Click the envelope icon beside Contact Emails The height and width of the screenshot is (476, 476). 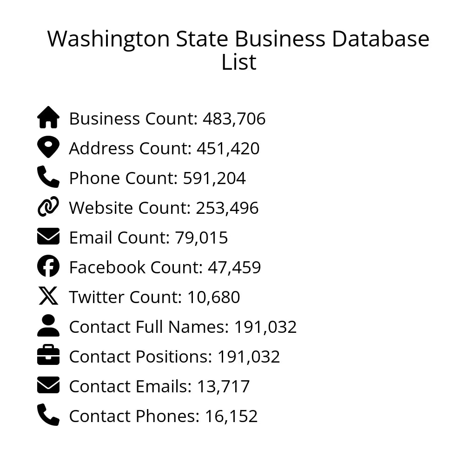pos(48,385)
